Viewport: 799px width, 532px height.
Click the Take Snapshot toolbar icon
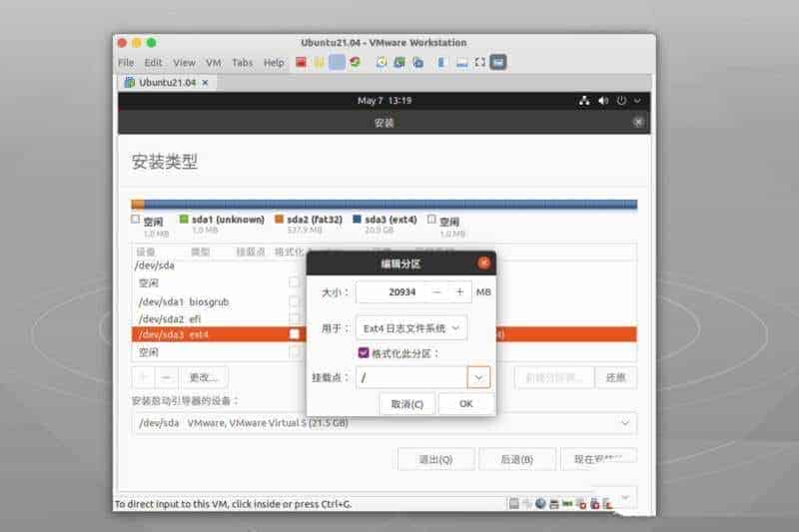(x=382, y=62)
